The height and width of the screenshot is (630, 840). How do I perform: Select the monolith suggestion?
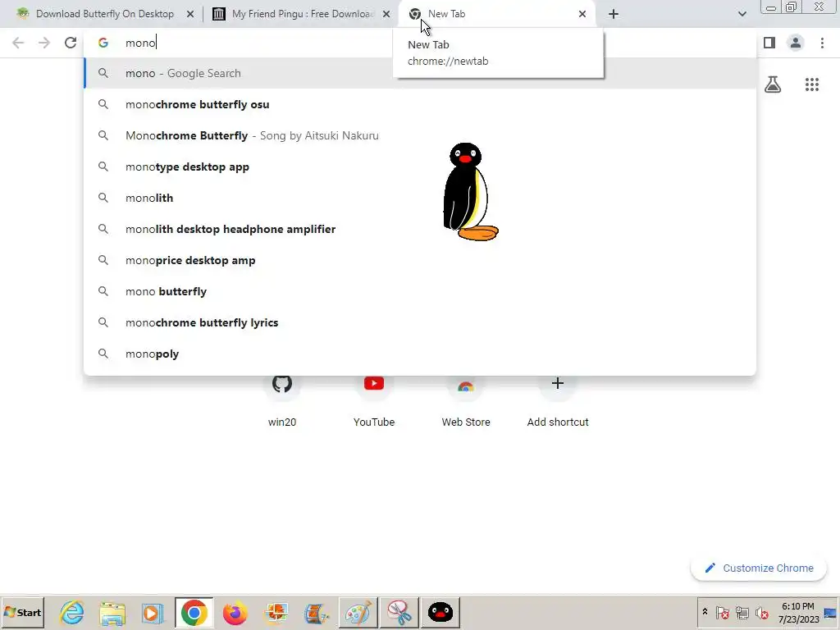(x=420, y=198)
